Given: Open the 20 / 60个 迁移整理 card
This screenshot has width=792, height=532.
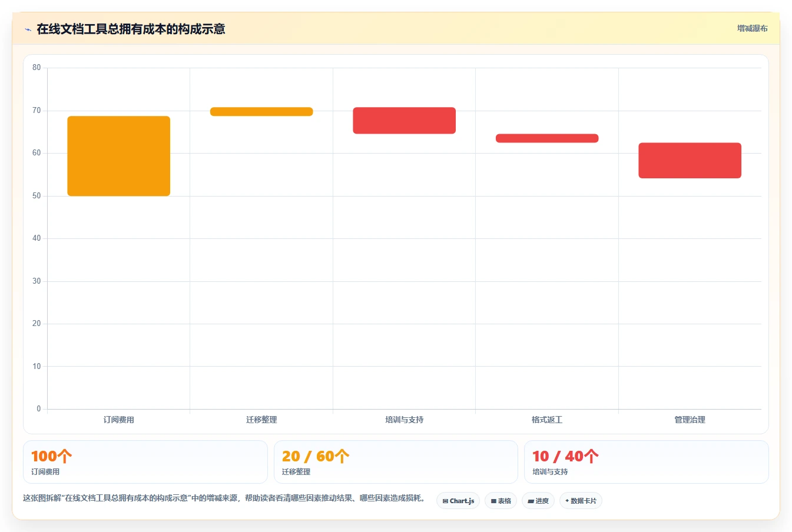Looking at the screenshot, I should pyautogui.click(x=396, y=462).
